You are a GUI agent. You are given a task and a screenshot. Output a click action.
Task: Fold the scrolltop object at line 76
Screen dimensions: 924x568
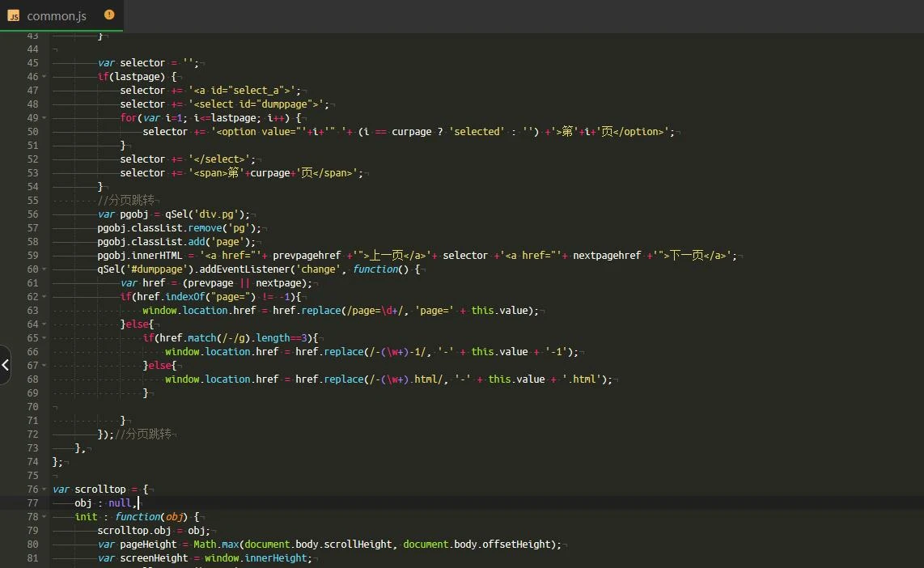[x=45, y=489]
